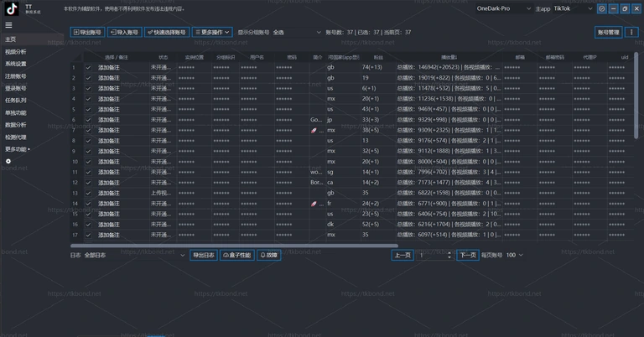Screen dimensions: 644x337
Task: Click the 故障 bell button
Action: (269, 256)
